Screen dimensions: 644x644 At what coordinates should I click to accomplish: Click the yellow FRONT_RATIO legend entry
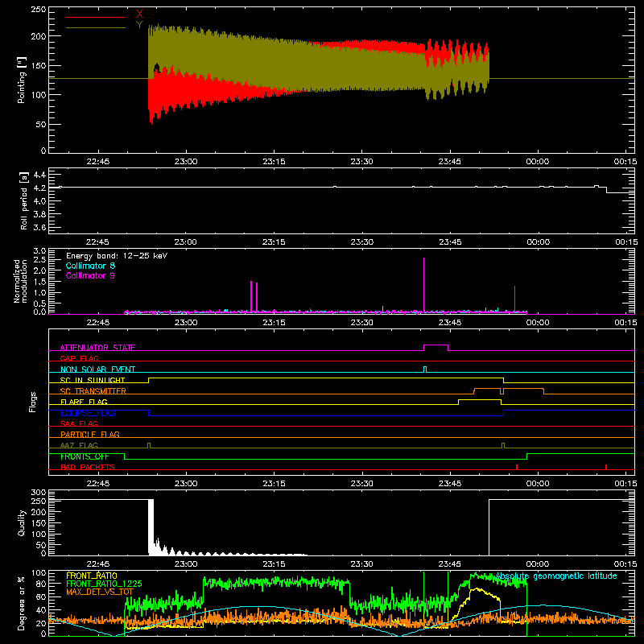click(92, 576)
